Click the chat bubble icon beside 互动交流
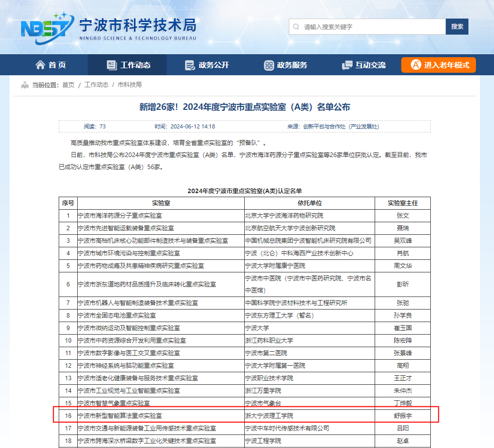This screenshot has width=494, height=448. point(347,65)
